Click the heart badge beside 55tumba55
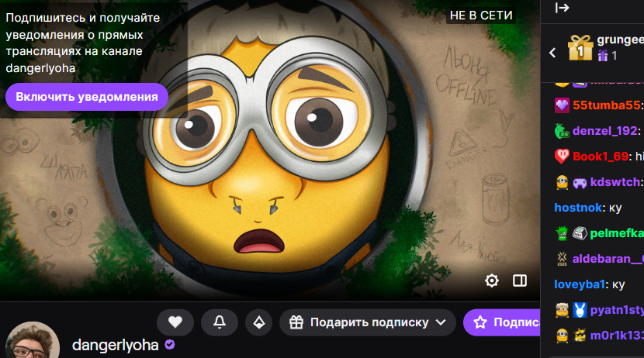Viewport: 644px width, 358px height. click(562, 105)
